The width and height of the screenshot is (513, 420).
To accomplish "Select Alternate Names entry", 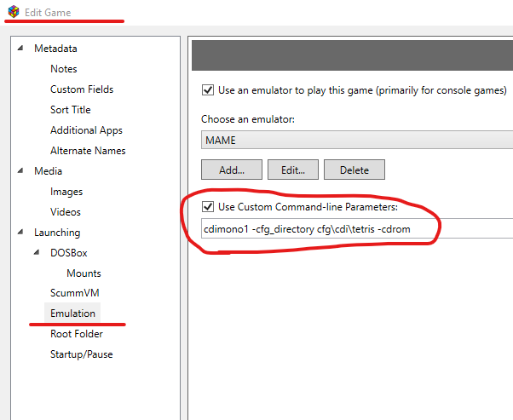I will [88, 151].
